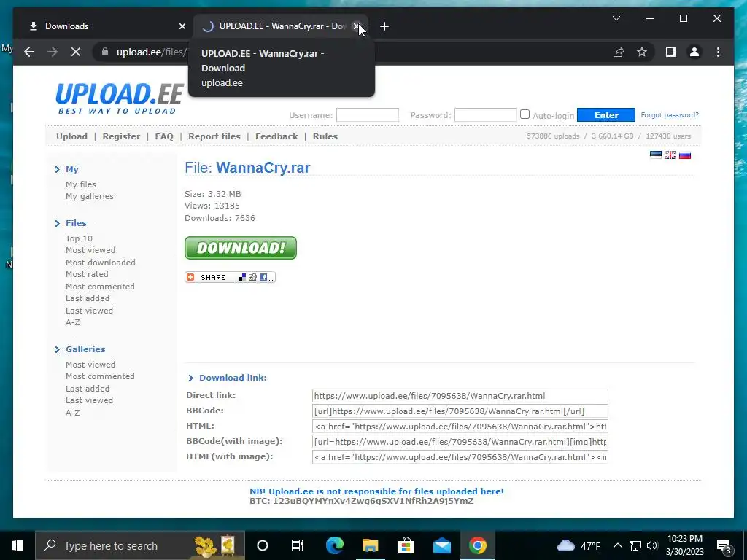Screen dimensions: 747x560
Task: Switch language with the Russian flag
Action: [x=685, y=155]
